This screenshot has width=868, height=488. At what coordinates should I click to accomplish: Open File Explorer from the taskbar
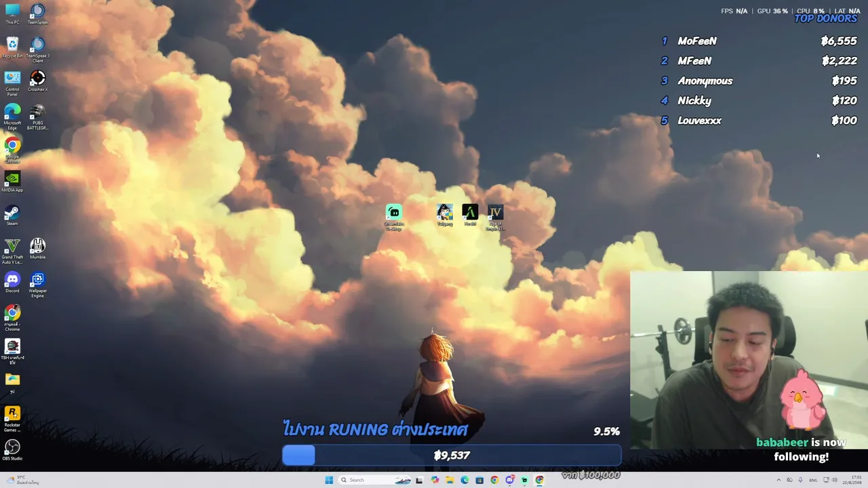pos(450,480)
